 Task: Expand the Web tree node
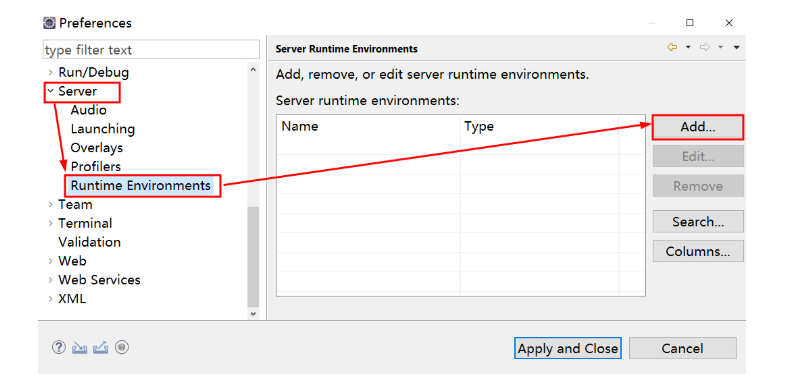pos(51,261)
